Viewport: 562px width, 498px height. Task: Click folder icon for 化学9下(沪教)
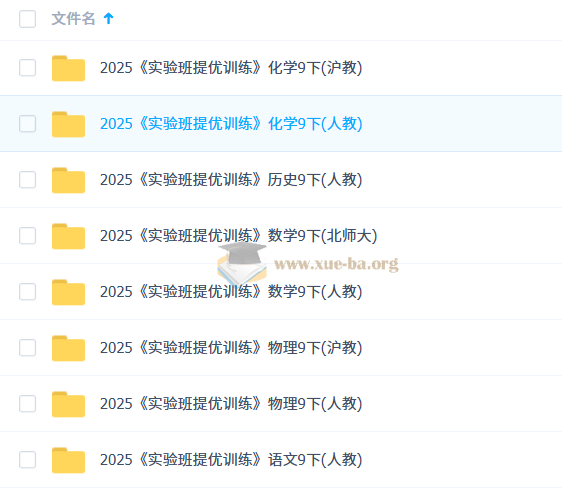68,68
